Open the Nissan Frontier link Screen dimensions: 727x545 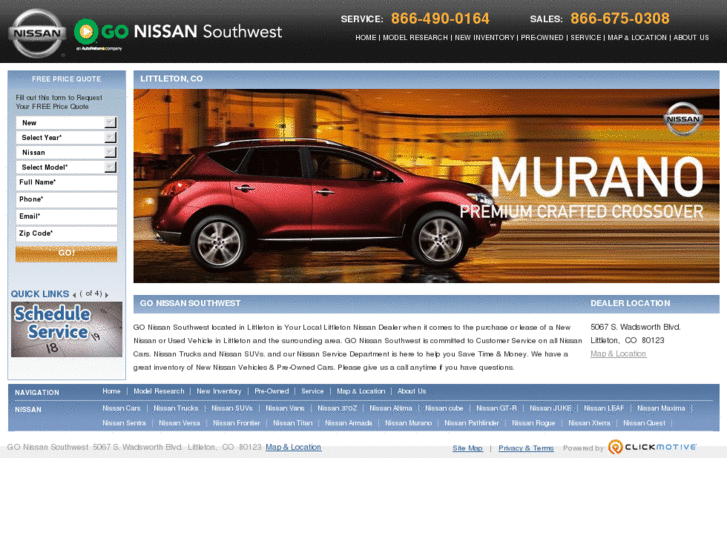pyautogui.click(x=236, y=423)
